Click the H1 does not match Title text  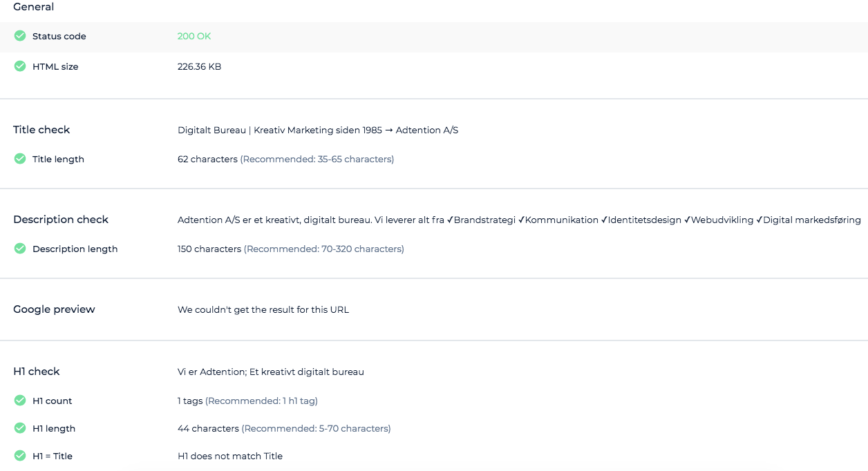[230, 456]
